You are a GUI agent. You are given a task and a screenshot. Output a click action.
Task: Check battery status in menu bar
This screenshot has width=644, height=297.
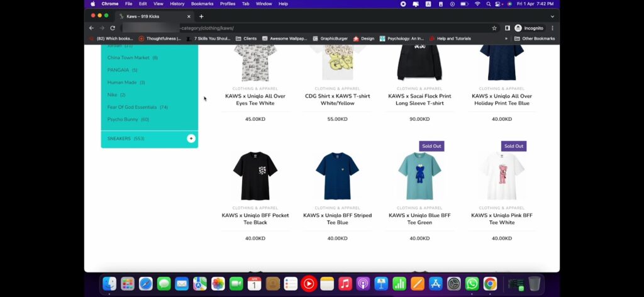(464, 4)
